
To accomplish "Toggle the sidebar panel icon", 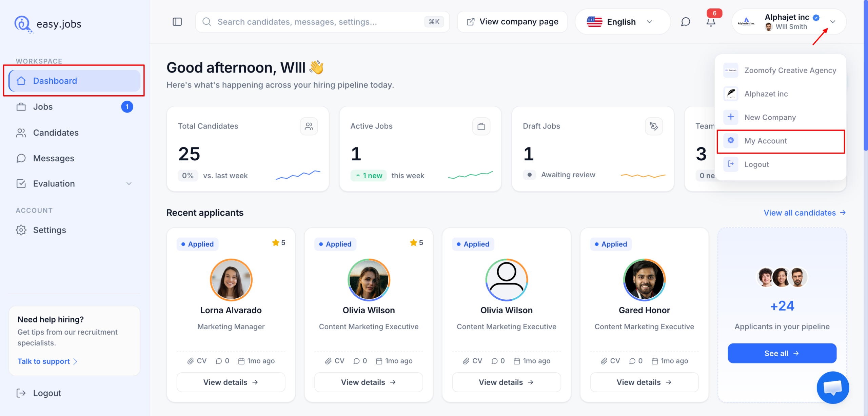I will click(x=177, y=22).
